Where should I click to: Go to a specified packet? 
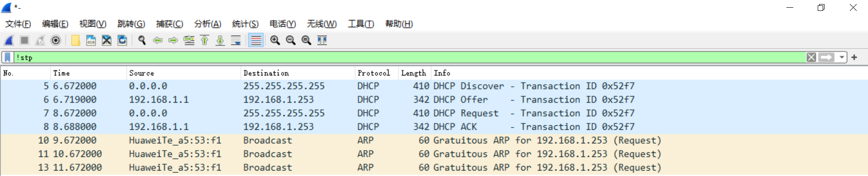point(189,40)
